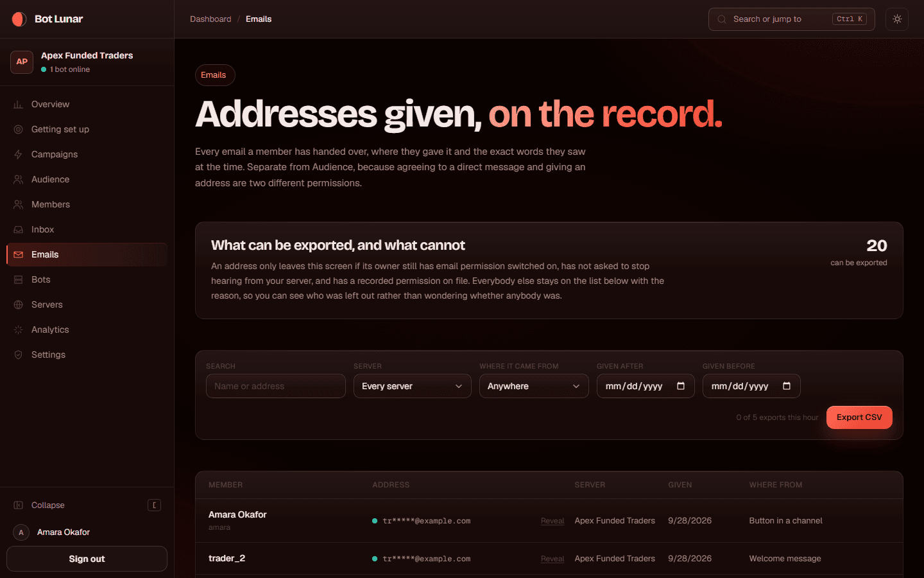Click "0 of 5 exports this hour"
This screenshot has height=578, width=924.
pos(777,417)
